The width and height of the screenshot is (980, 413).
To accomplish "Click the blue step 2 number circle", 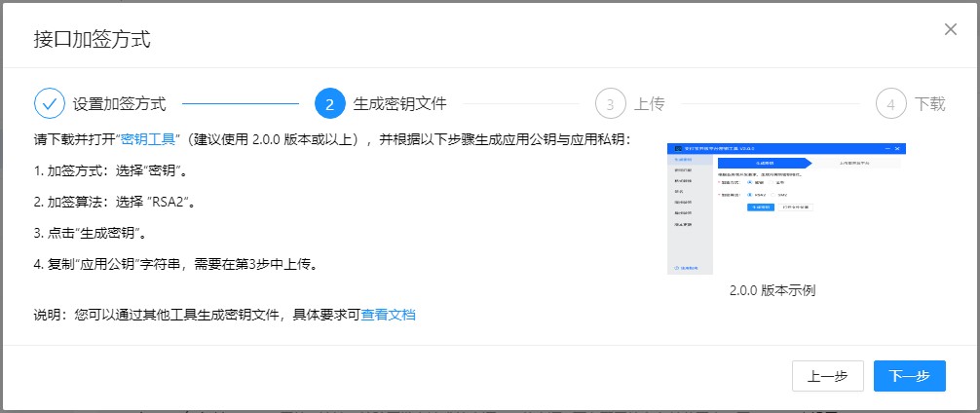I will point(330,103).
